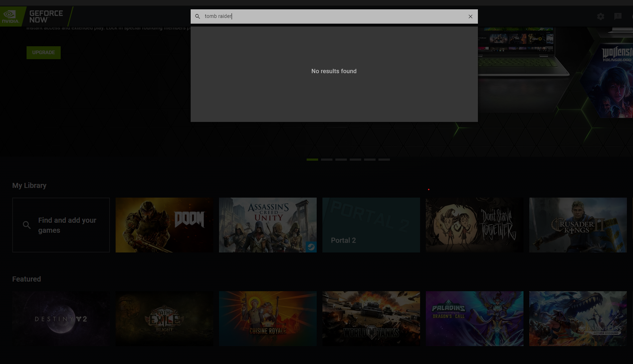Click the magnifier icon in Find games tile
The image size is (633, 364).
pos(27,225)
